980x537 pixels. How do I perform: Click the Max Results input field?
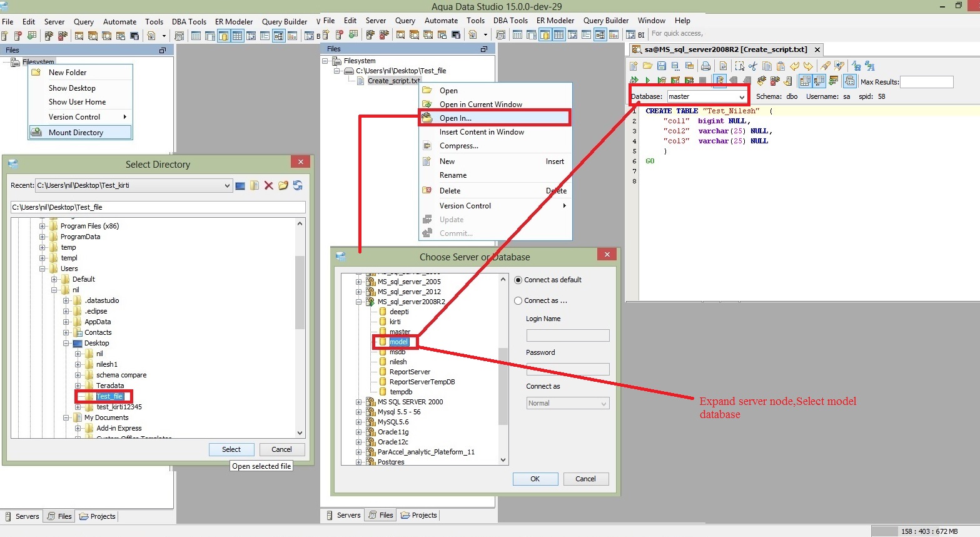click(x=926, y=82)
